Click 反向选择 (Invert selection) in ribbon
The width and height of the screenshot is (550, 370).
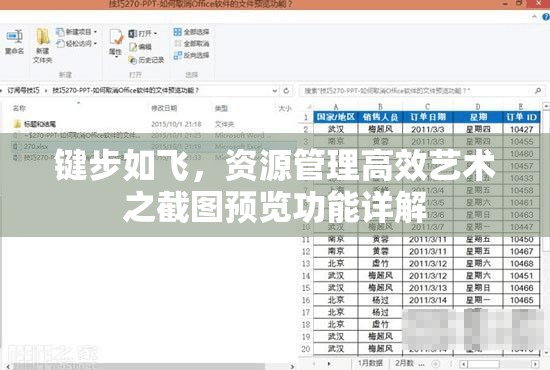coord(192,55)
